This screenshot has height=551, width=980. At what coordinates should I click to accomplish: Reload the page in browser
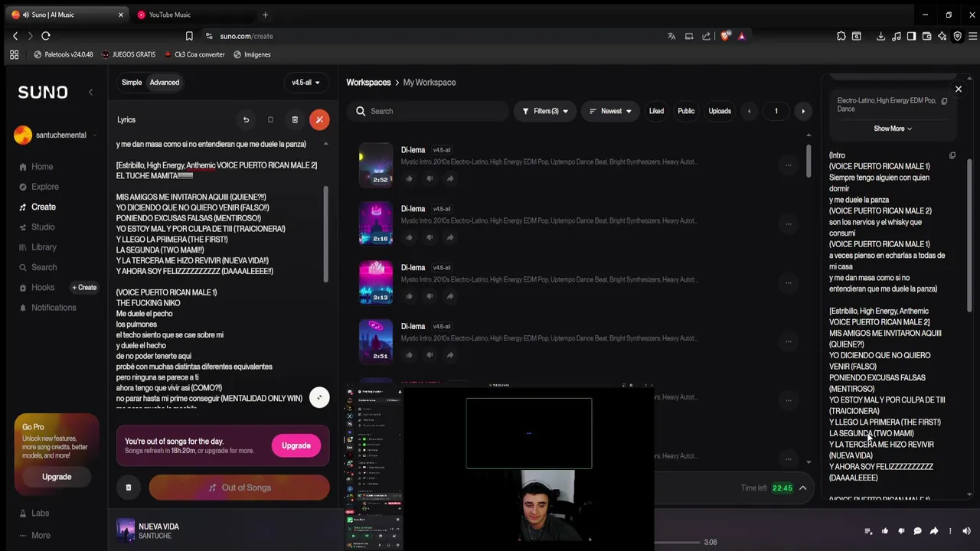pyautogui.click(x=46, y=36)
